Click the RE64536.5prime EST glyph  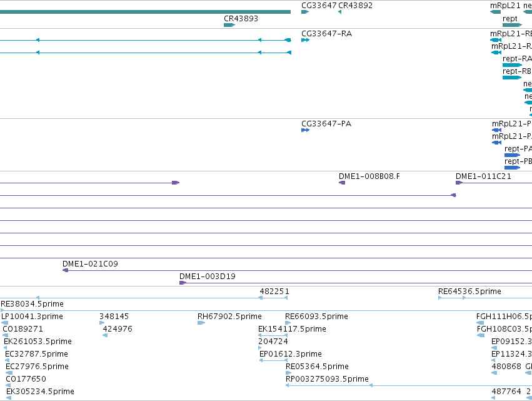[485, 298]
